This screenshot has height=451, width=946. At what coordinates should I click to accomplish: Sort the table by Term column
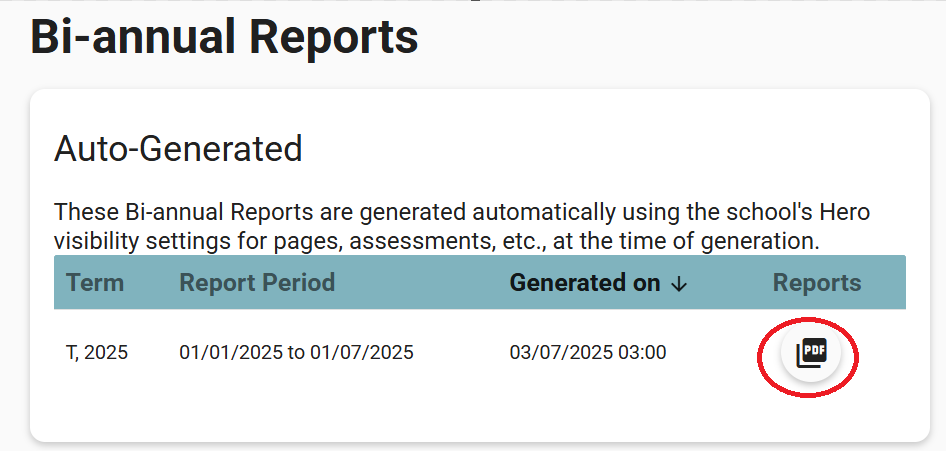(x=95, y=283)
